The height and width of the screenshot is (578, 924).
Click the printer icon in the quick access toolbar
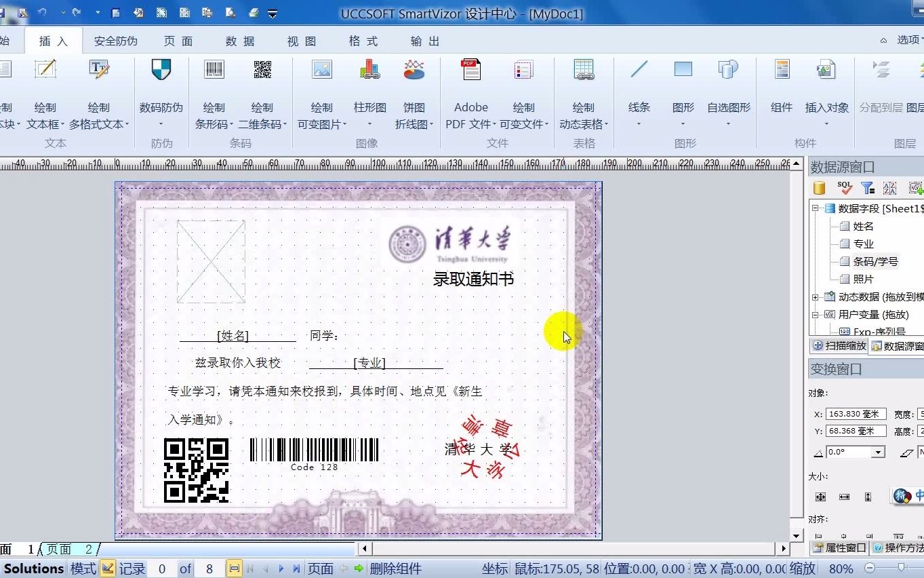254,13
